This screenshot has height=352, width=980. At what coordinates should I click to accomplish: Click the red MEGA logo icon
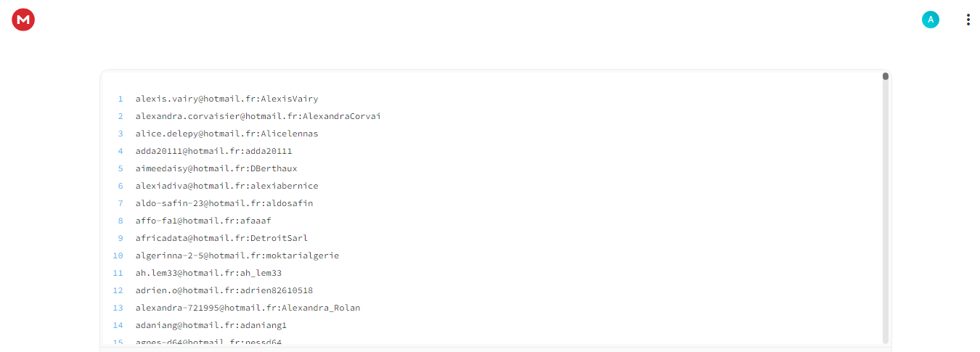[x=23, y=20]
